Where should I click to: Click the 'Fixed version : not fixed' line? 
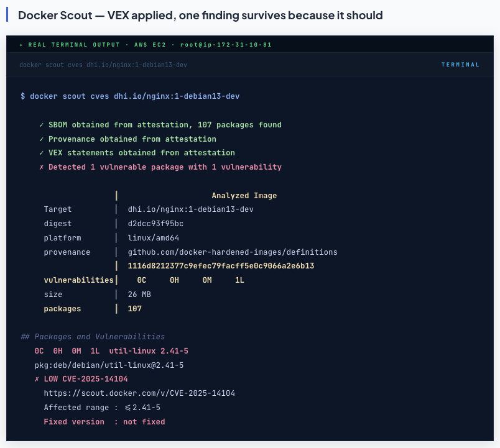click(x=104, y=422)
